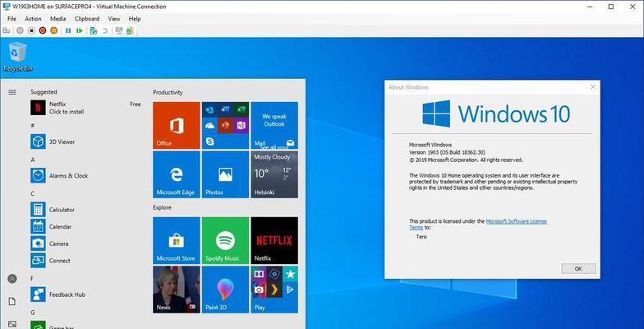Close the About Windows dialog
This screenshot has height=329, width=644.
(x=593, y=87)
